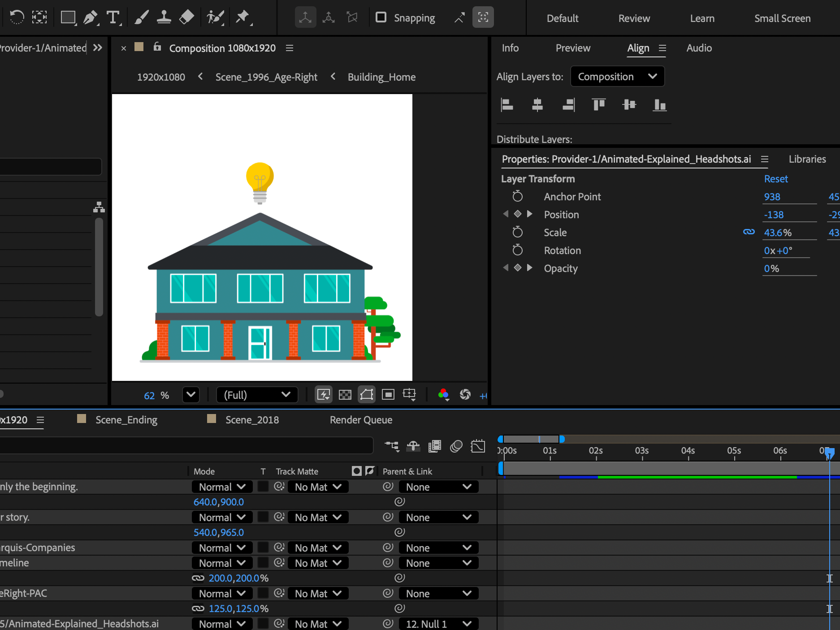This screenshot has width=840, height=630.
Task: Toggle Rotation stopwatch in Properties
Action: point(518,250)
